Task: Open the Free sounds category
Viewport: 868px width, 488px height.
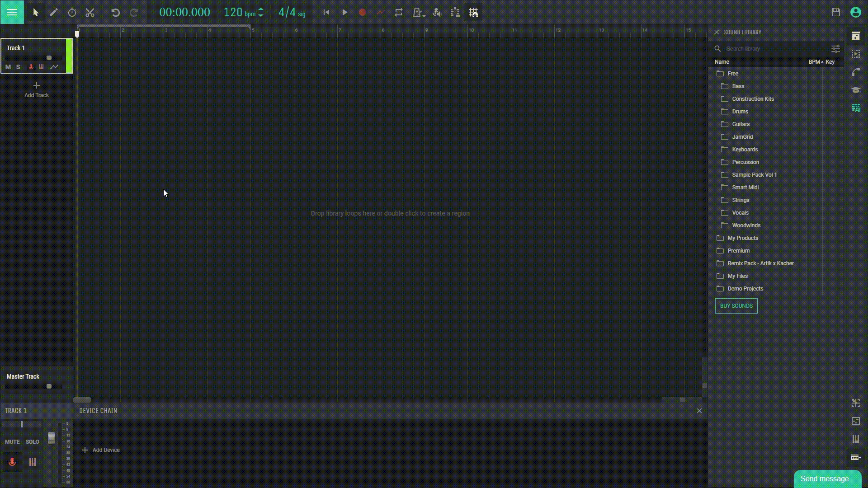Action: tap(733, 73)
